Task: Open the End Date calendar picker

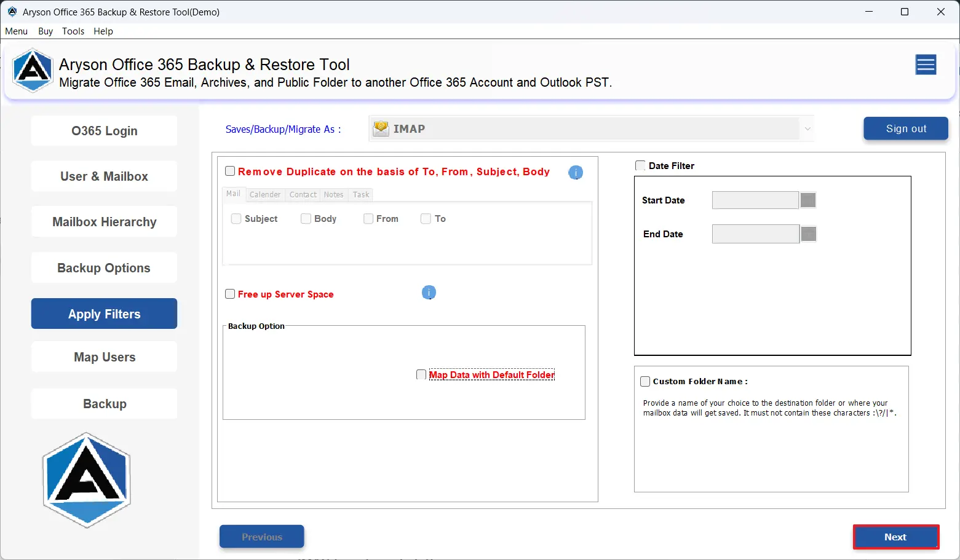Action: pos(809,234)
